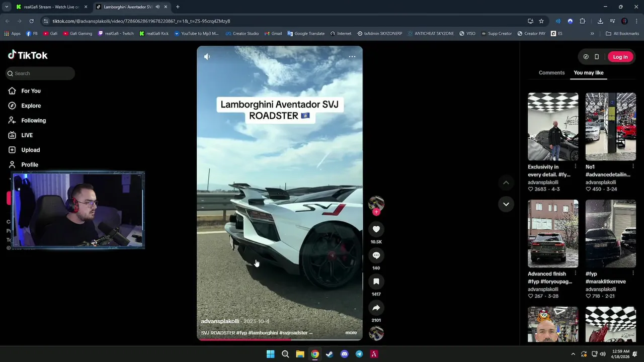This screenshot has width=644, height=362.
Task: Open the video's three-dot options menu
Action: click(352, 57)
